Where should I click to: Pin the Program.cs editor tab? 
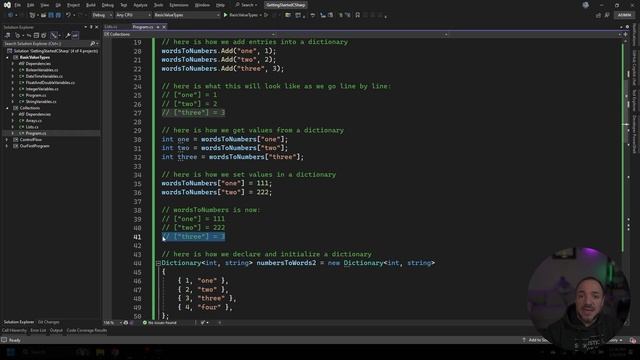[158, 27]
